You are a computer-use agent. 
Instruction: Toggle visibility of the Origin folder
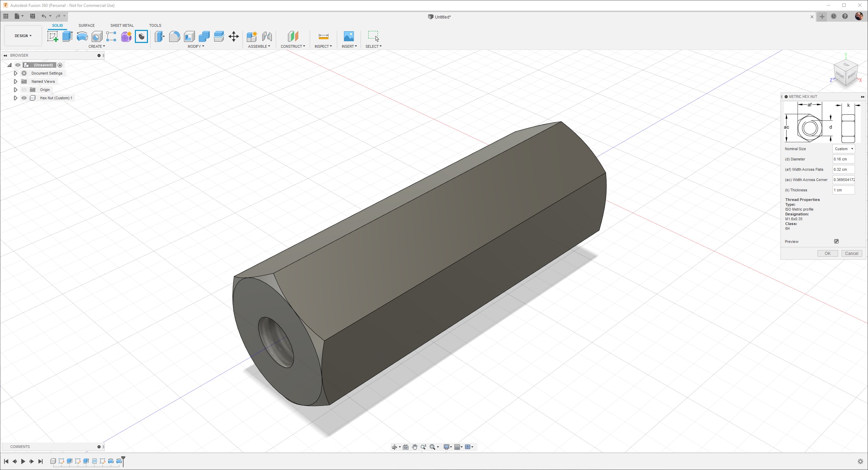tap(24, 90)
